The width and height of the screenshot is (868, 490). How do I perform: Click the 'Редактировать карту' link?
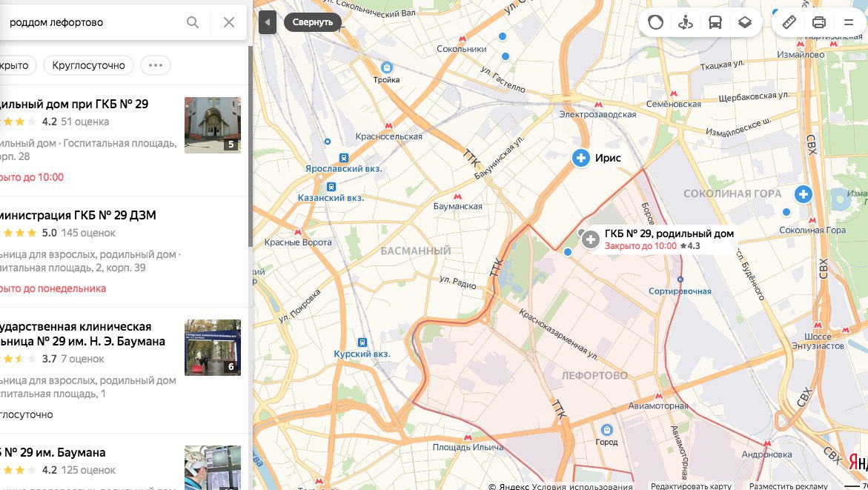(691, 486)
